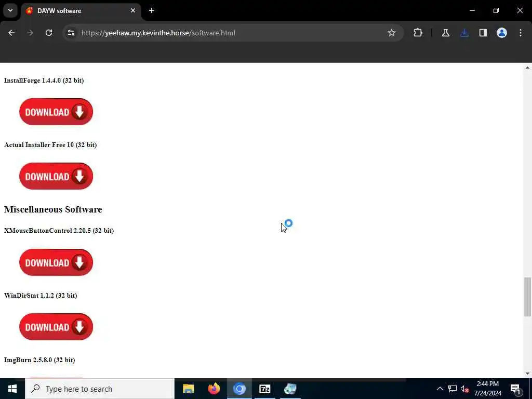Click the page vertical scrollbar thumb
This screenshot has height=399, width=532.
(x=527, y=297)
